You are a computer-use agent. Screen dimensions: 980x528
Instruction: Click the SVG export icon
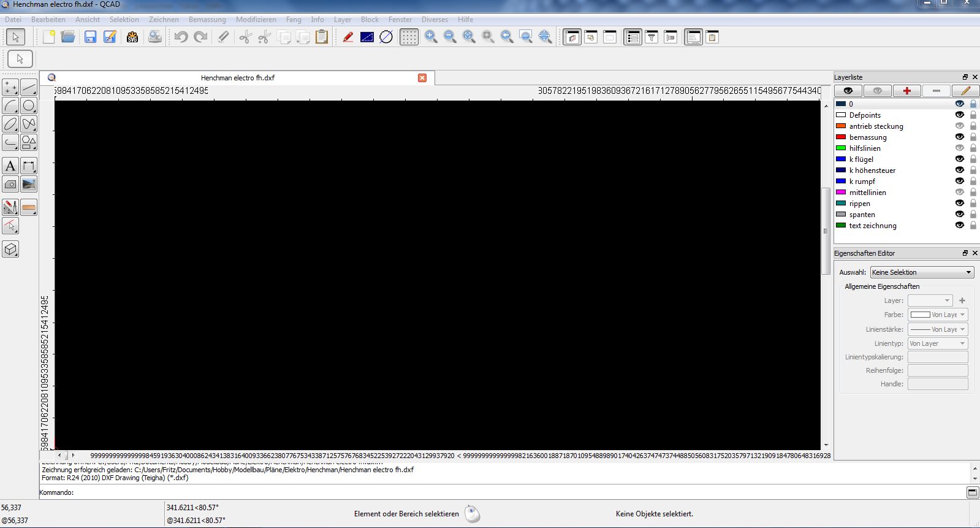coord(132,37)
